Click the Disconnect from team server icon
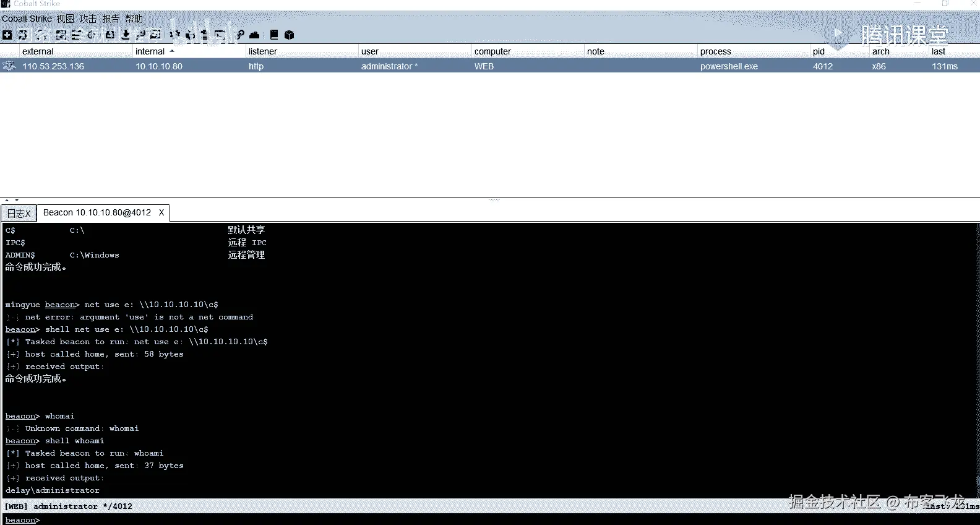This screenshot has height=525, width=980. [x=22, y=35]
